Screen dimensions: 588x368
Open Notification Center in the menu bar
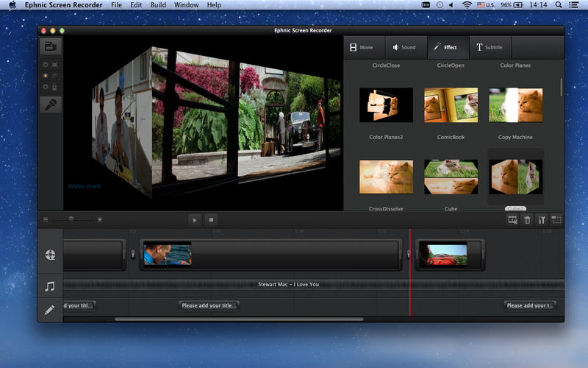(574, 5)
